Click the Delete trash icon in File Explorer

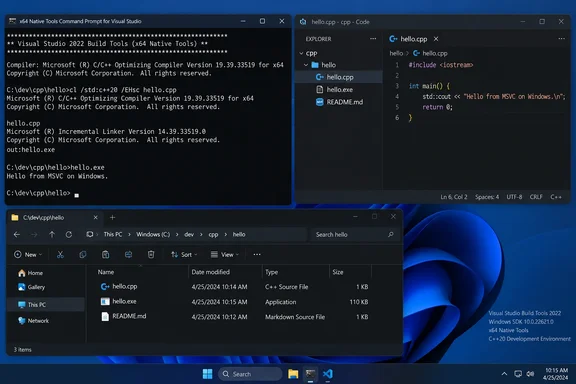coord(151,254)
